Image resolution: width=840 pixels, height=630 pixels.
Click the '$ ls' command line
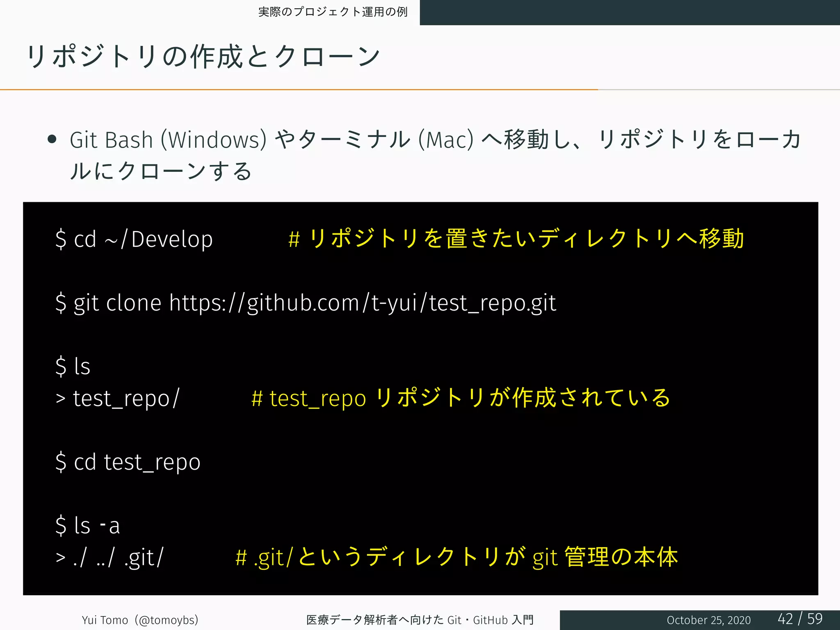(73, 366)
